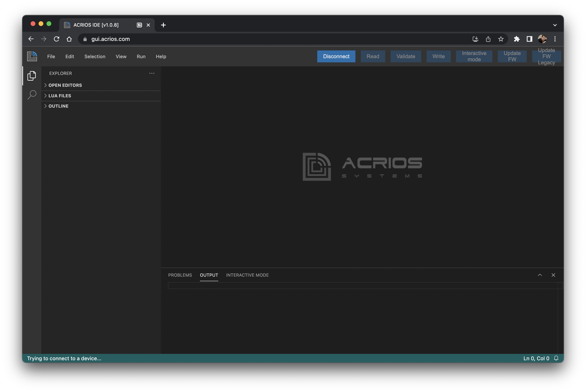Image resolution: width=586 pixels, height=392 pixels.
Task: Open the Selection menu
Action: coord(95,57)
